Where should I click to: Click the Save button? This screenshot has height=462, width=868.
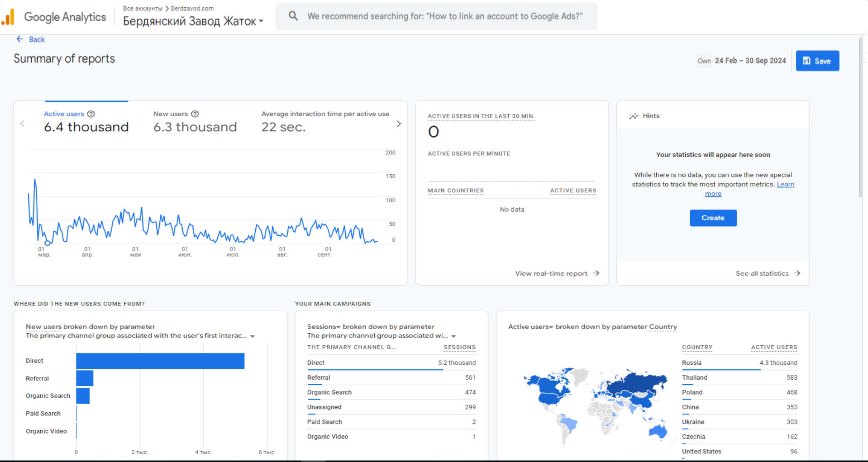[x=817, y=61]
